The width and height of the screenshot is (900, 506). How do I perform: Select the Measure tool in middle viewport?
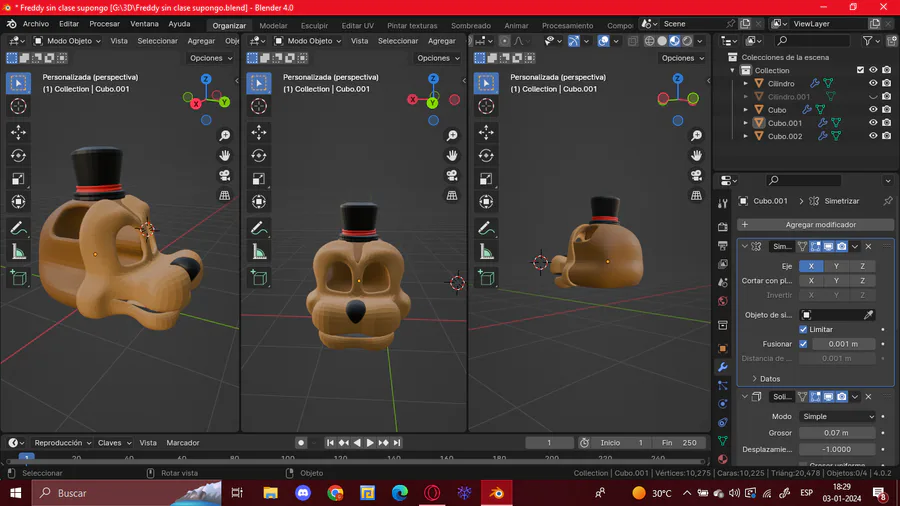click(259, 251)
